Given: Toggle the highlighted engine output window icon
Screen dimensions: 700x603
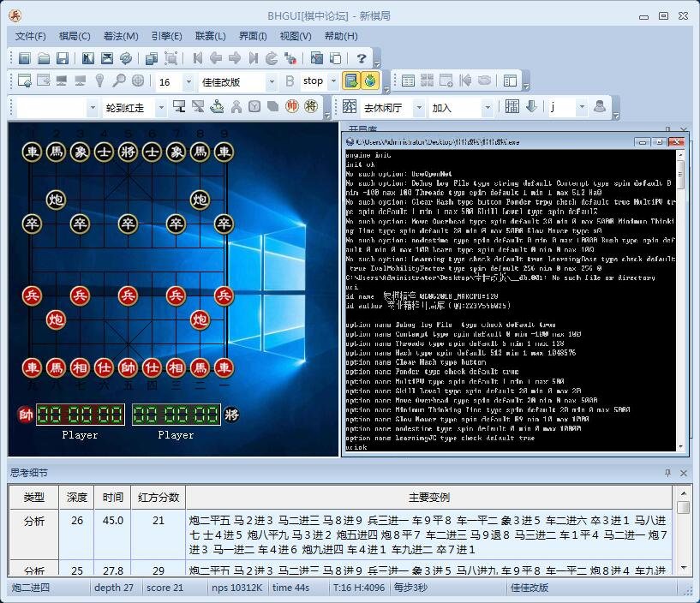Looking at the screenshot, I should (351, 81).
